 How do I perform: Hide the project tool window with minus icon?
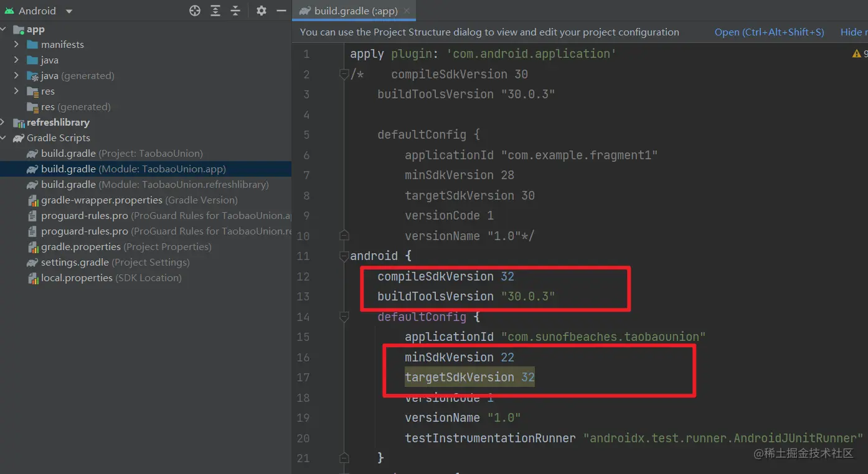281,11
